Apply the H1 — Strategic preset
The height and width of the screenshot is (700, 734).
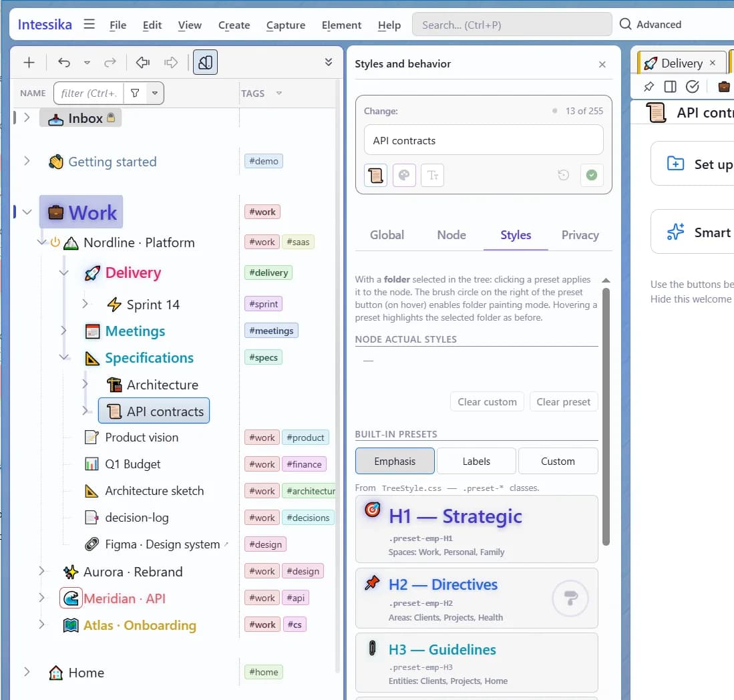click(477, 529)
